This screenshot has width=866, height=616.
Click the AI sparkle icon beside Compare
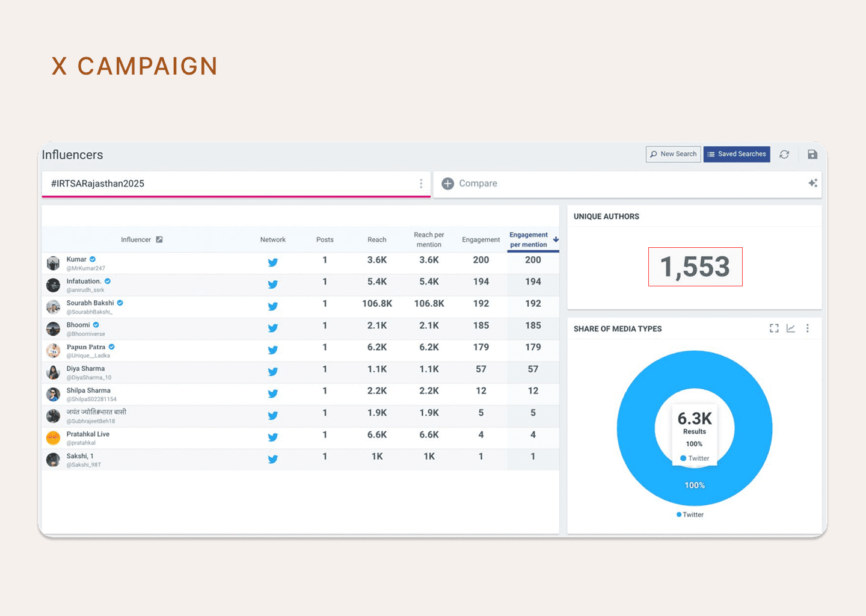point(812,183)
